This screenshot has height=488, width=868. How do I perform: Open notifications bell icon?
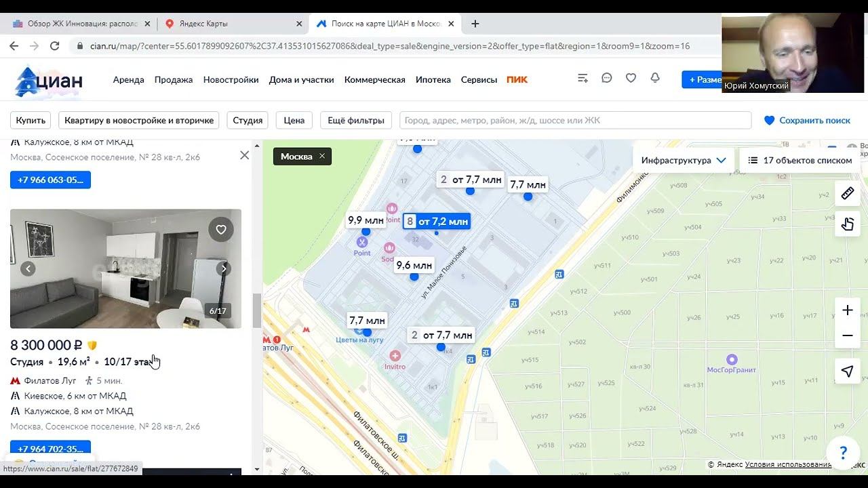(655, 79)
